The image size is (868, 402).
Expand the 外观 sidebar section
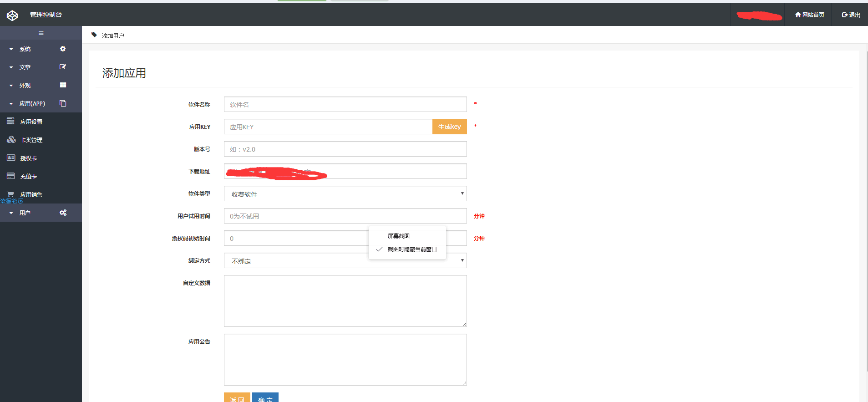pyautogui.click(x=41, y=85)
